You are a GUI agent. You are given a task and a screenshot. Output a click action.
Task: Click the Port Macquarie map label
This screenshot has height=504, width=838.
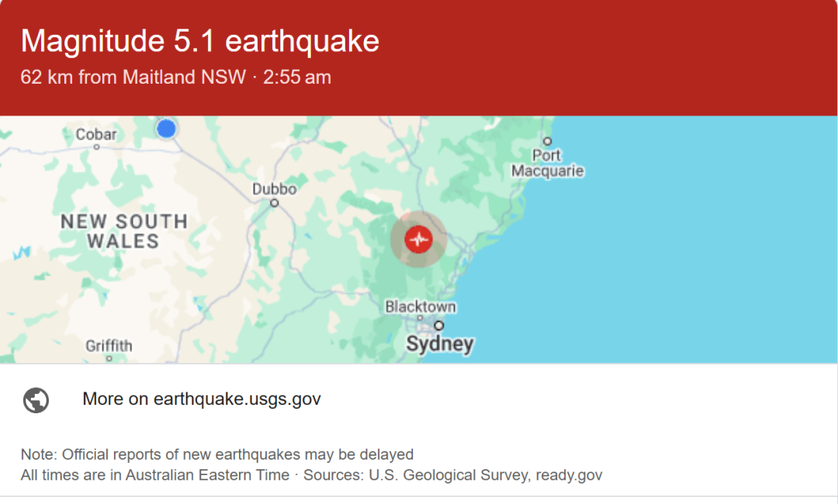[x=547, y=163]
